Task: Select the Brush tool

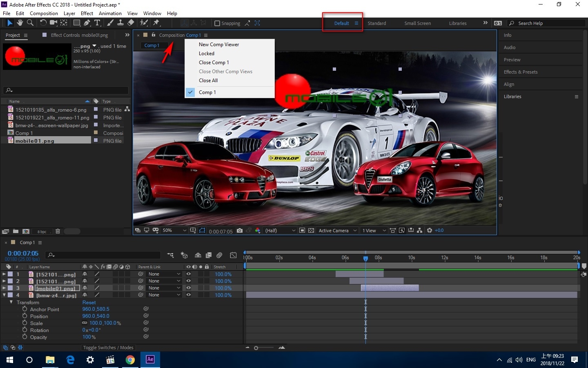Action: point(110,23)
